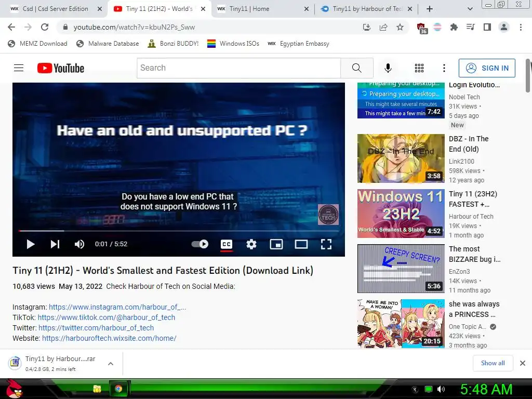532x399 pixels.
Task: Open Bonzi BUDDY! bookmark
Action: (x=173, y=44)
